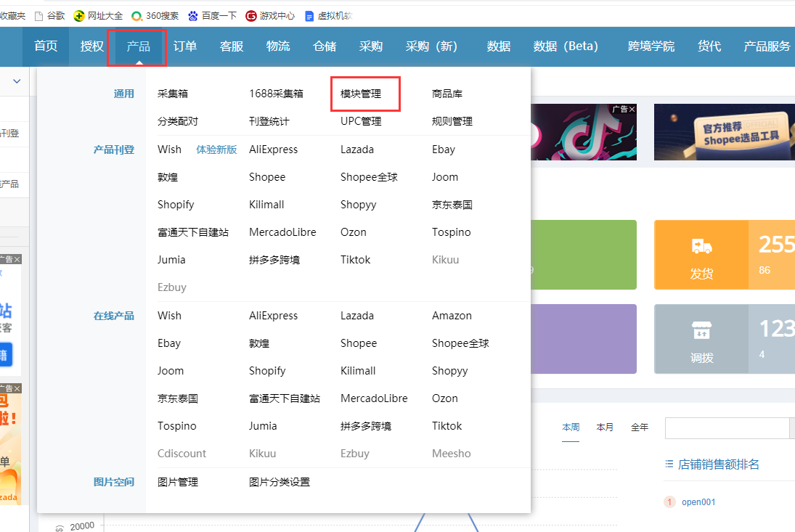Close the TikTok banner advertisement

632,109
